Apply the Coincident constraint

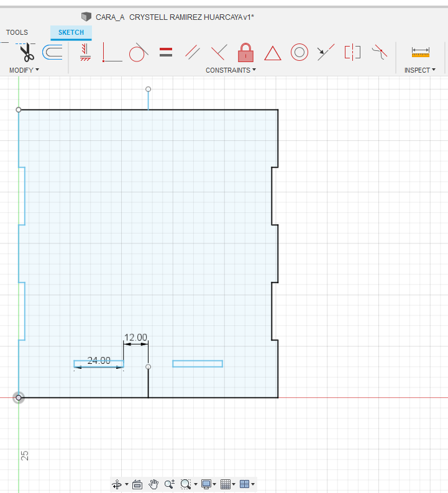click(112, 52)
